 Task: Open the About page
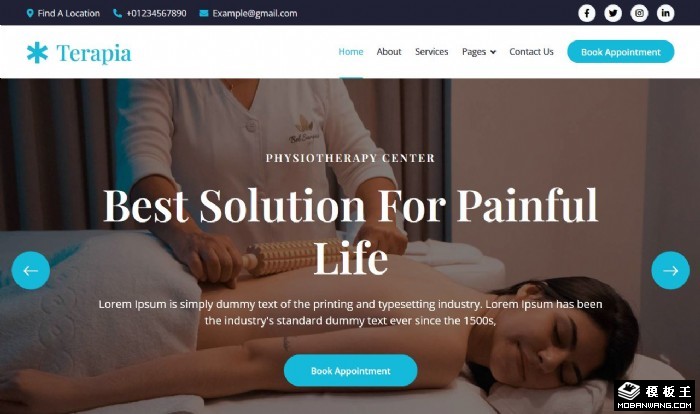(388, 52)
